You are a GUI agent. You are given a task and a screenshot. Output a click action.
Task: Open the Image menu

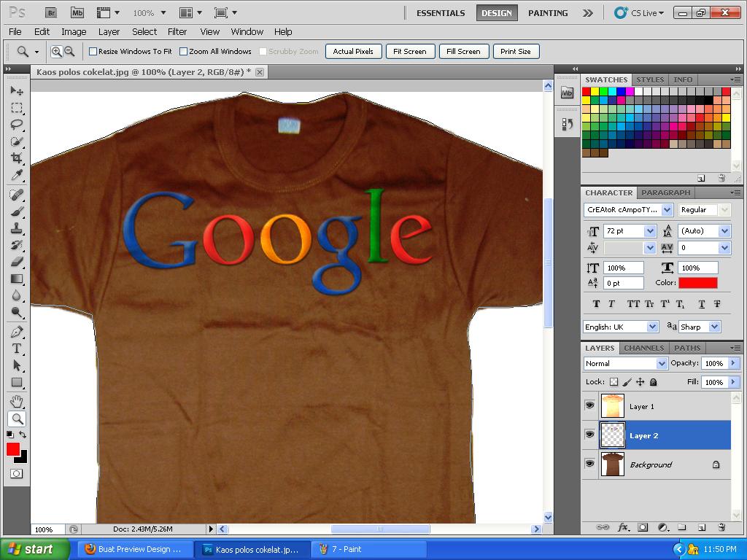(x=74, y=32)
